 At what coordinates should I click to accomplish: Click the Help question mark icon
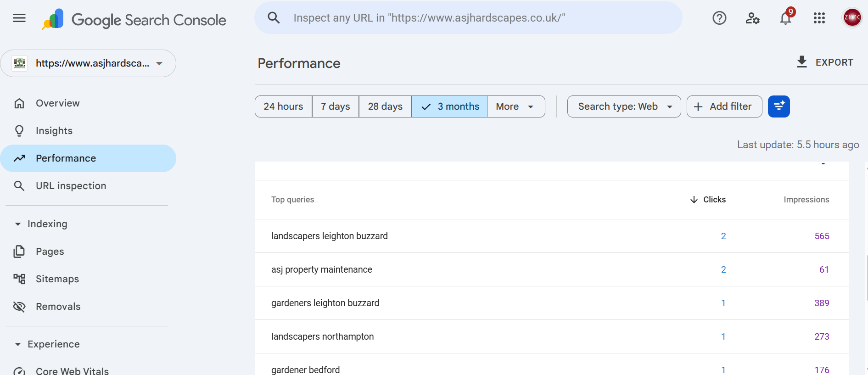click(719, 18)
